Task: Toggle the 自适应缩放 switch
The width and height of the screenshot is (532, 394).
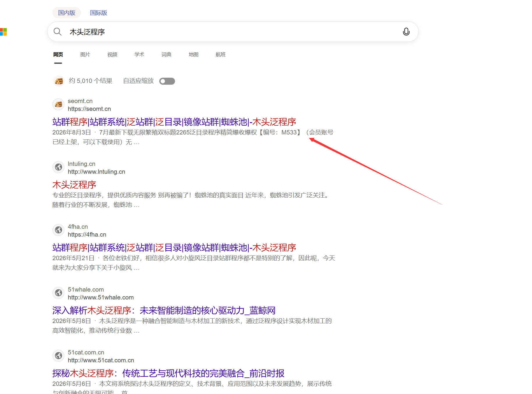Action: click(167, 81)
